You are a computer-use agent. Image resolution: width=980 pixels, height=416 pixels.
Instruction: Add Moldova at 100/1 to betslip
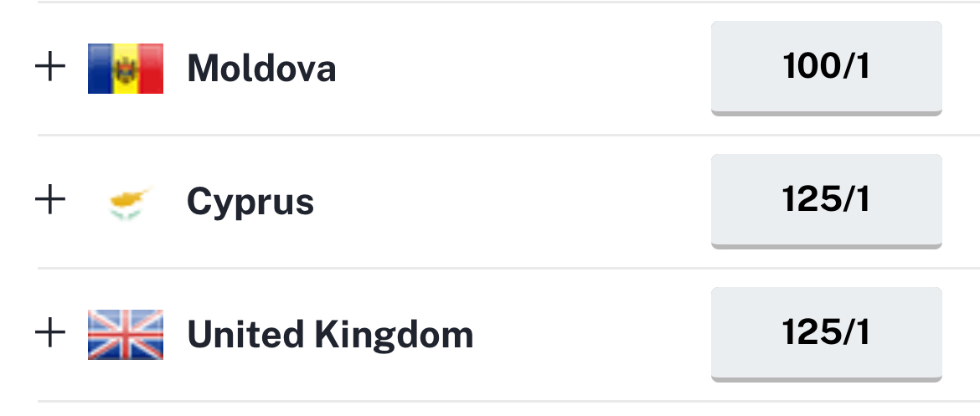tap(826, 68)
